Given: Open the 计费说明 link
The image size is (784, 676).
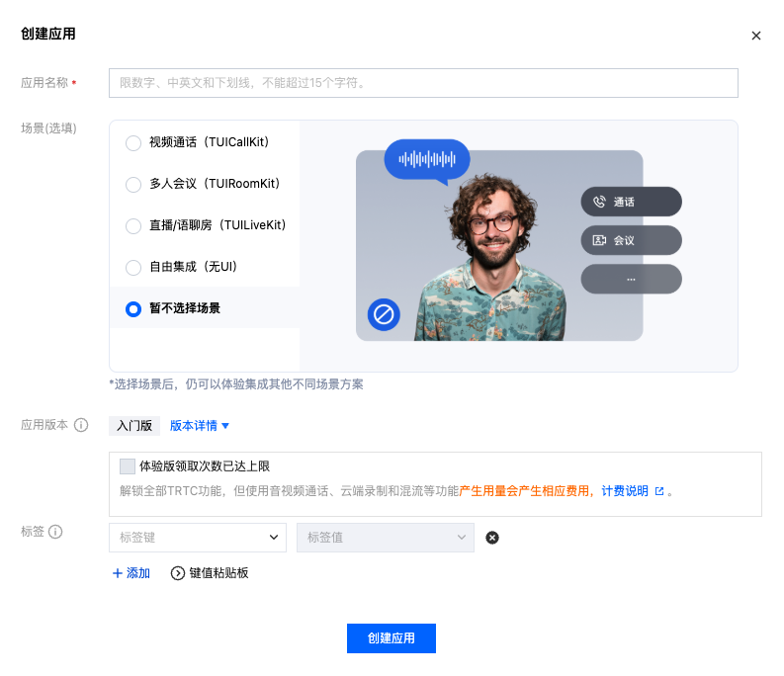Looking at the screenshot, I should (x=625, y=491).
